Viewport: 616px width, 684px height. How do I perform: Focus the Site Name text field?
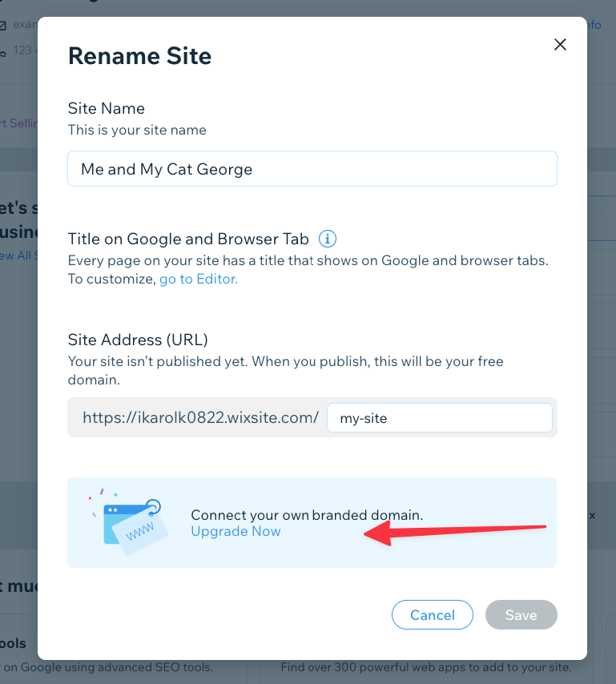pyautogui.click(x=312, y=169)
